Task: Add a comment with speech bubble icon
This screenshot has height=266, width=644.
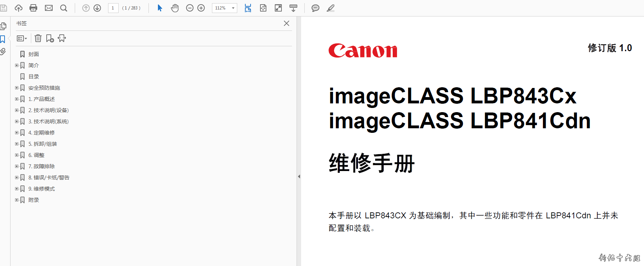Action: point(315,8)
